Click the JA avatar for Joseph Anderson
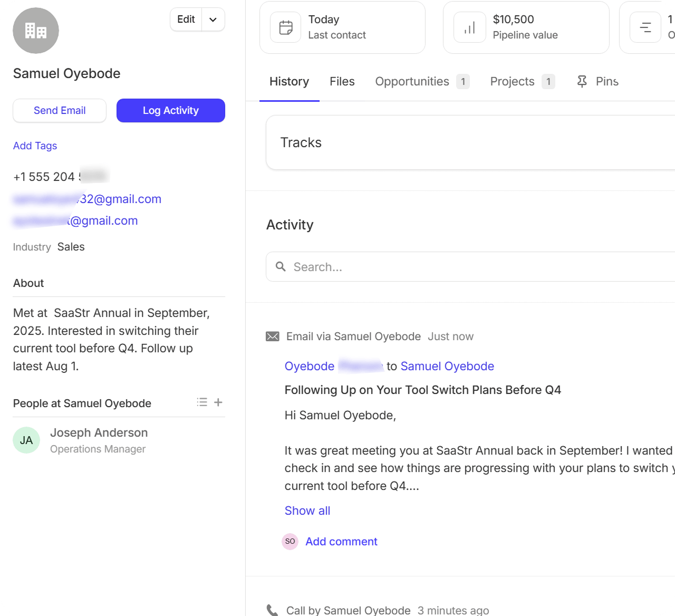Image resolution: width=675 pixels, height=616 pixels. pos(26,440)
